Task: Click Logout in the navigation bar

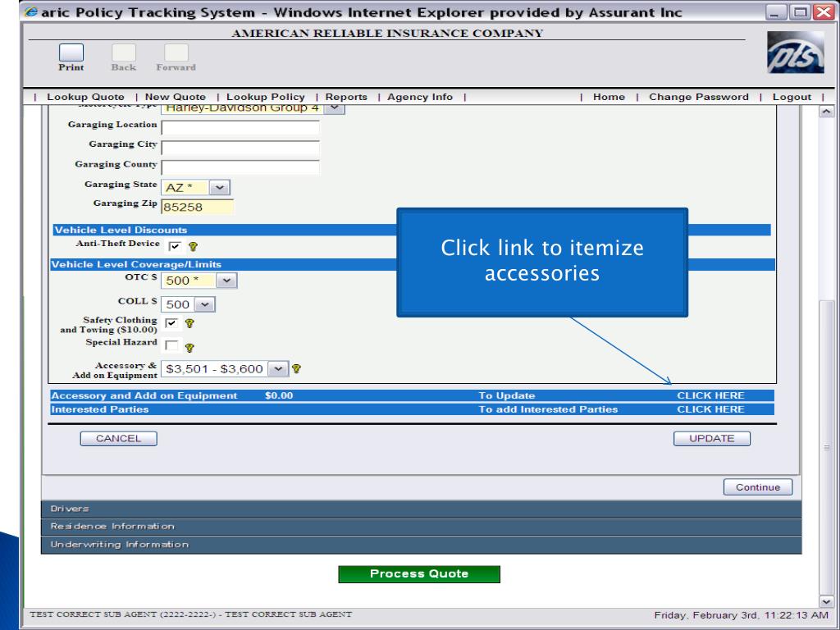Action: [x=792, y=97]
